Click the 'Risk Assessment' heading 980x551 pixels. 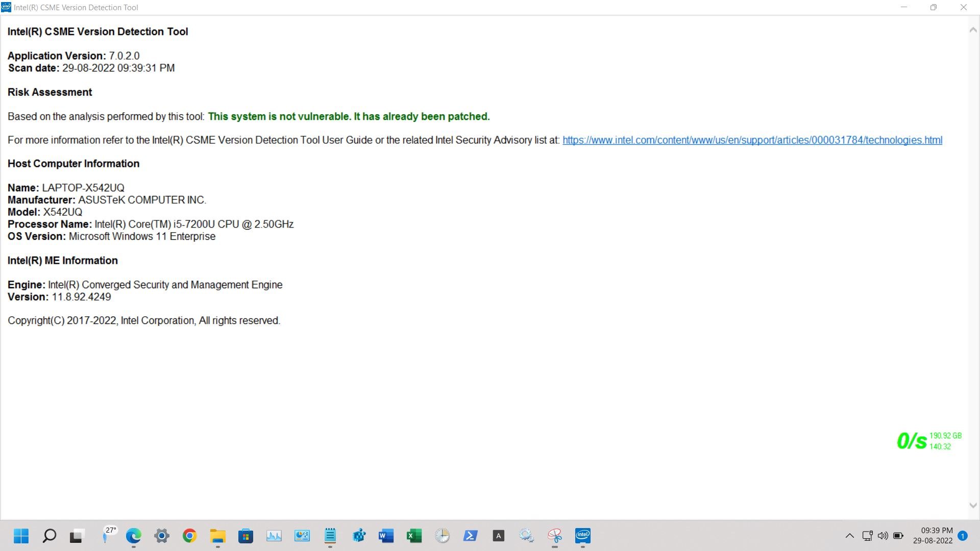pyautogui.click(x=50, y=92)
